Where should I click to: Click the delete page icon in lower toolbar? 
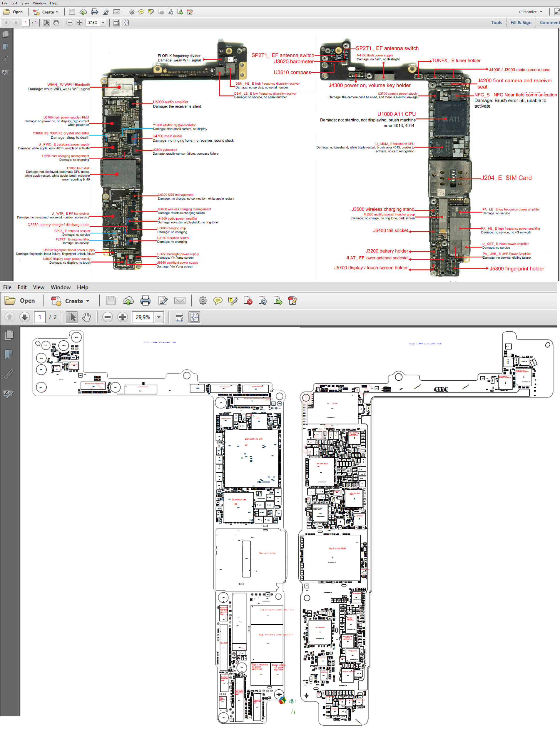click(248, 301)
